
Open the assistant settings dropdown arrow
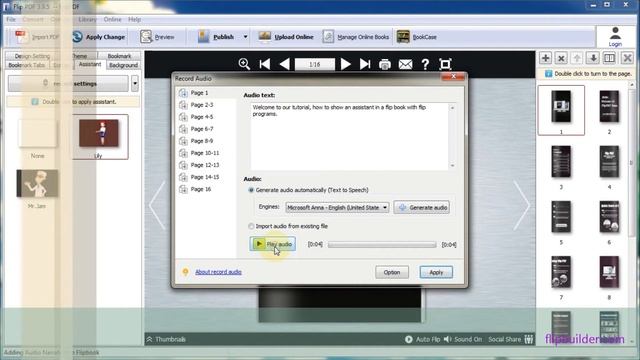pos(135,84)
